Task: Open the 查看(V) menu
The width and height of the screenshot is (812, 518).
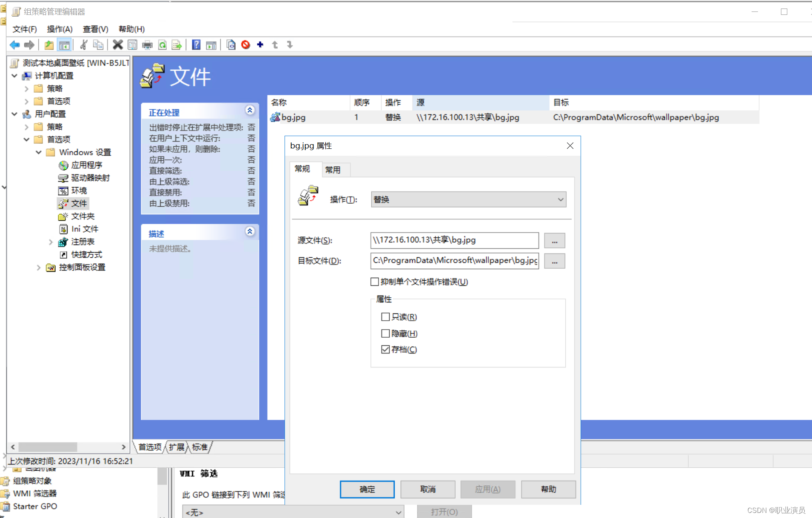Action: point(95,29)
